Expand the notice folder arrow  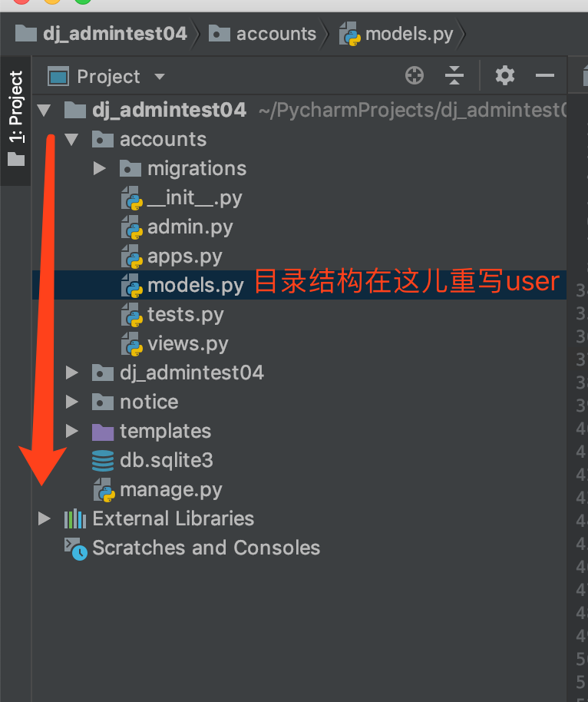(x=71, y=402)
